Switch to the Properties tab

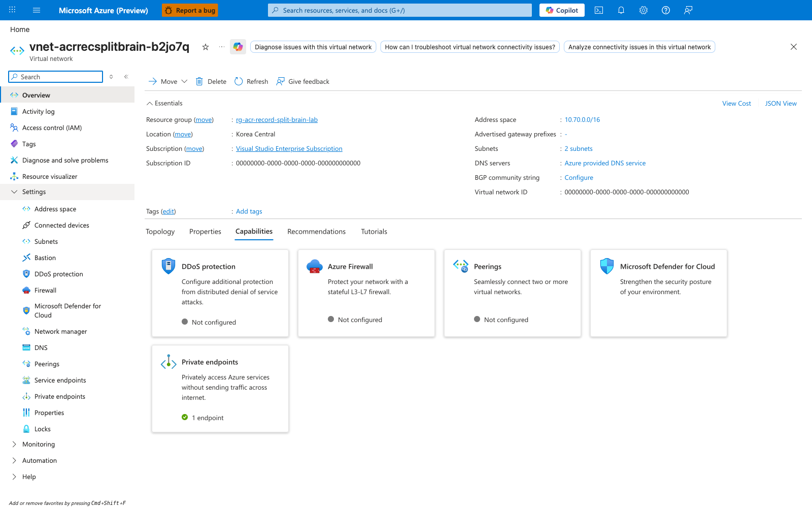click(205, 232)
